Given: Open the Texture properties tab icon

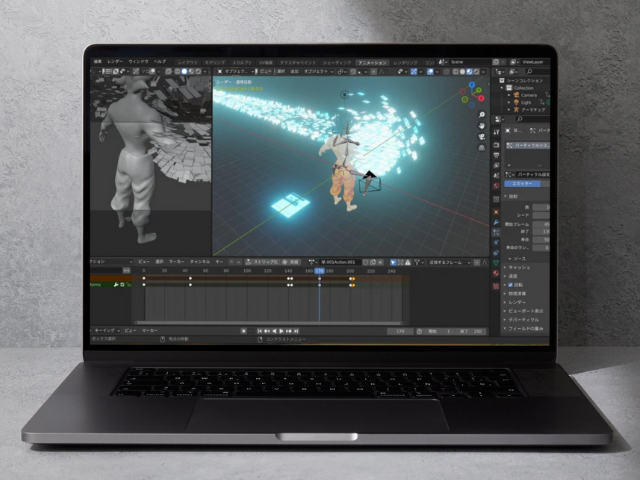Looking at the screenshot, I should coord(496,286).
